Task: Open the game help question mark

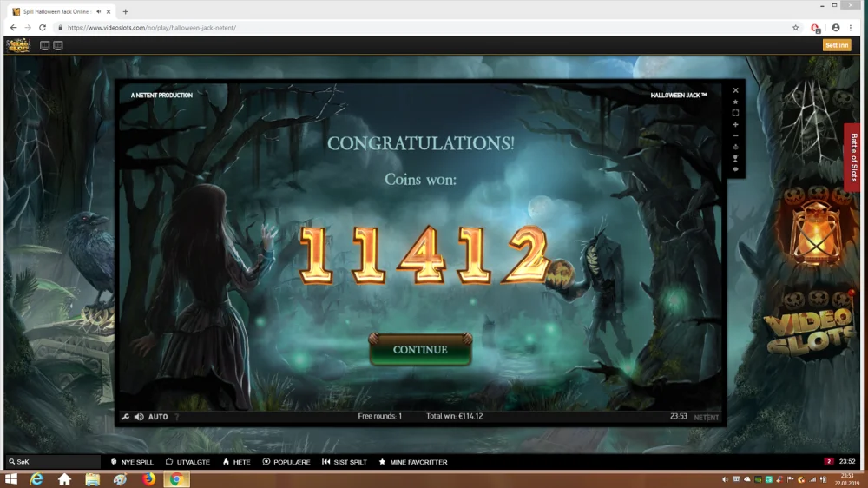Action: [x=176, y=417]
